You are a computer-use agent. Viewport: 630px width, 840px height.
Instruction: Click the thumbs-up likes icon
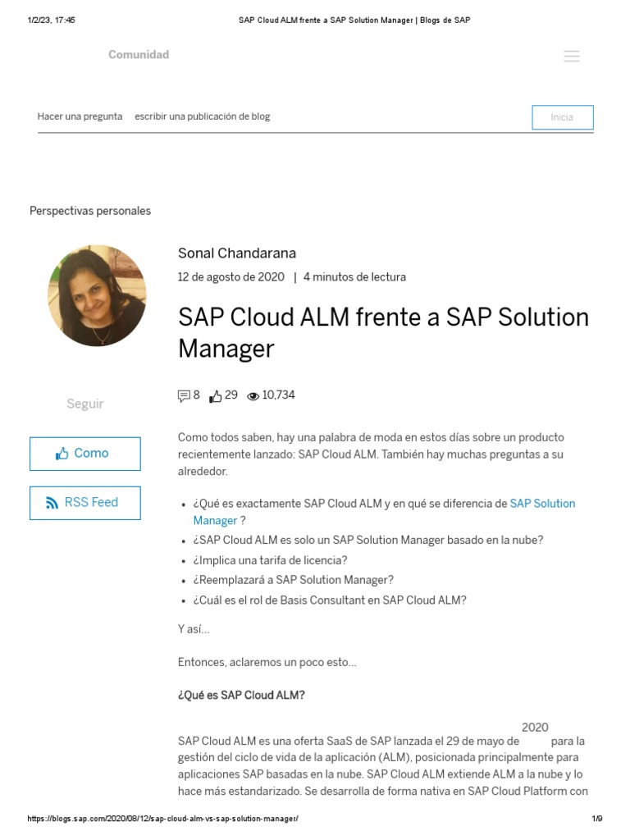coord(216,396)
